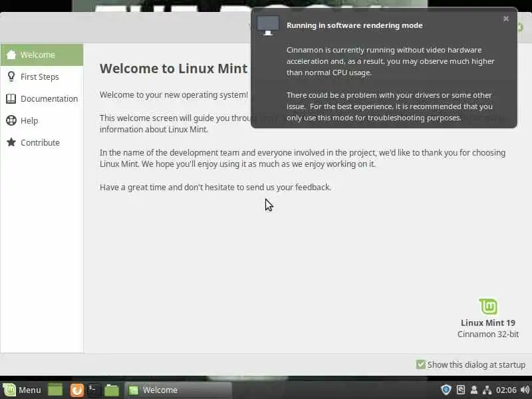532x399 pixels.
Task: Click the 02:06 panel clock
Action: coord(506,390)
